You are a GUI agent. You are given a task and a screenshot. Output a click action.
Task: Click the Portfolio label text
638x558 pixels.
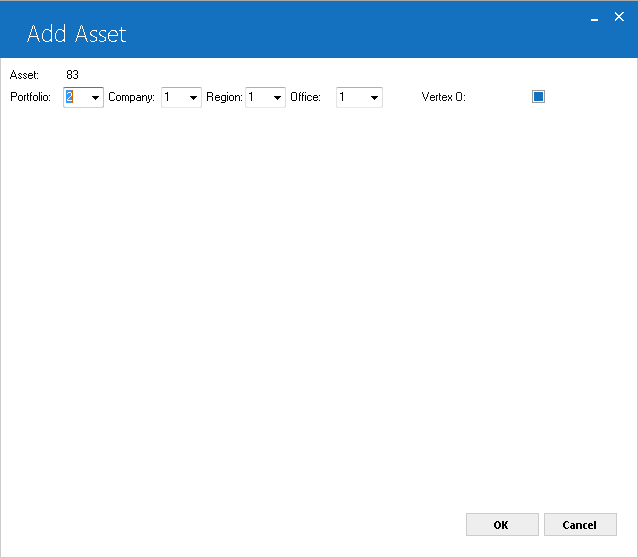pos(31,97)
